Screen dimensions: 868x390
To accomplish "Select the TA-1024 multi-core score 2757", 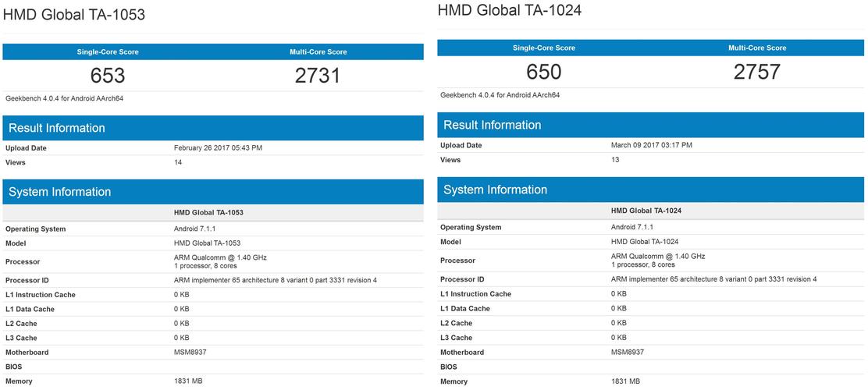I will [x=756, y=72].
